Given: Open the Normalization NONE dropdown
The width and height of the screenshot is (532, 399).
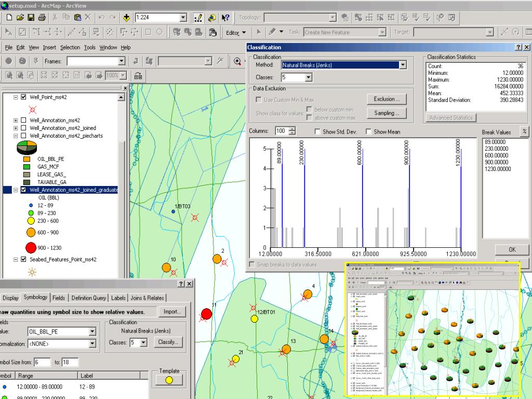Looking at the screenshot, I should [x=92, y=344].
